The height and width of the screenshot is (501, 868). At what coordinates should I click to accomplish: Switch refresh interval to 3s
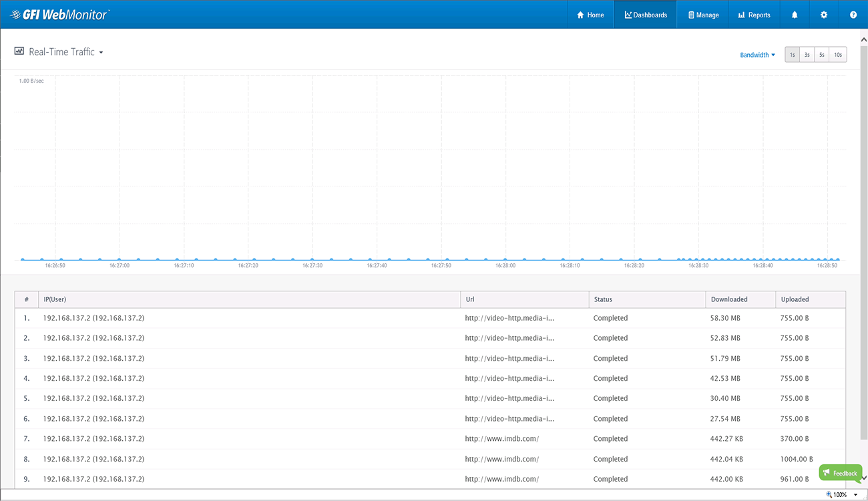[807, 55]
